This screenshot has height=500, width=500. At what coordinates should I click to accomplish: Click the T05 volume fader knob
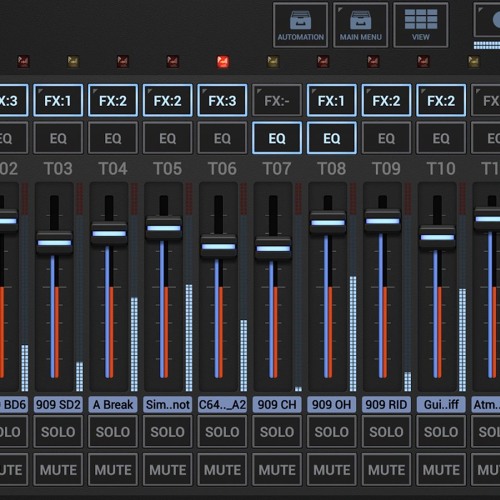[164, 228]
